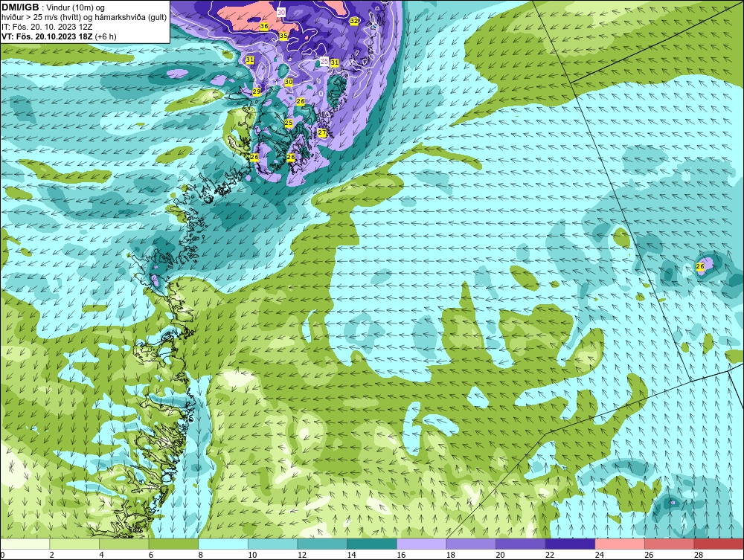Select the 20–22 m/s purple legend swatch

(521, 544)
